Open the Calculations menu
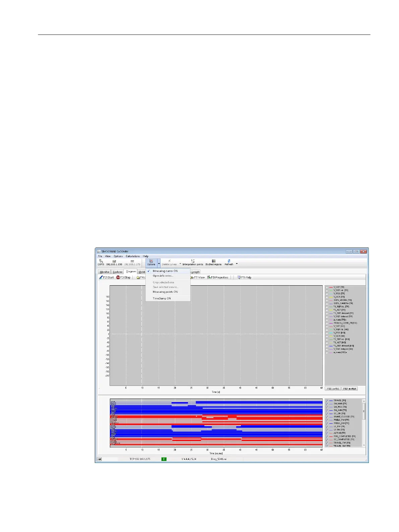399x532 pixels. pos(133,256)
